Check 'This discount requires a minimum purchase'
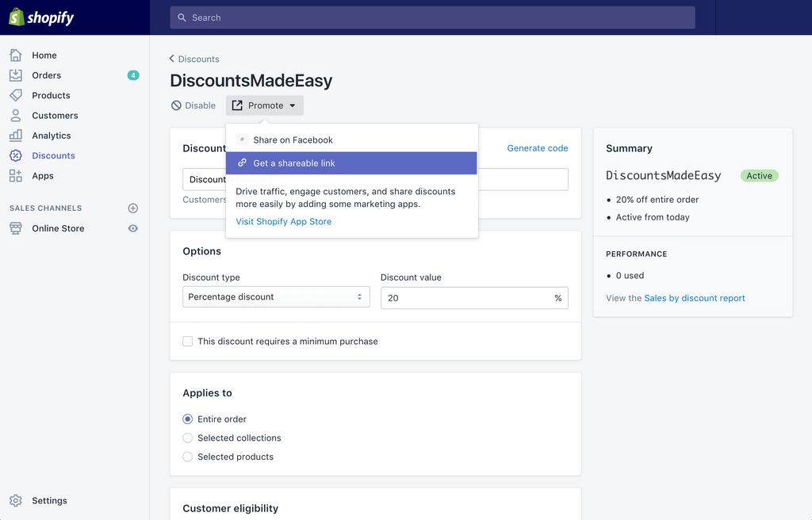The width and height of the screenshot is (812, 520). [x=187, y=341]
